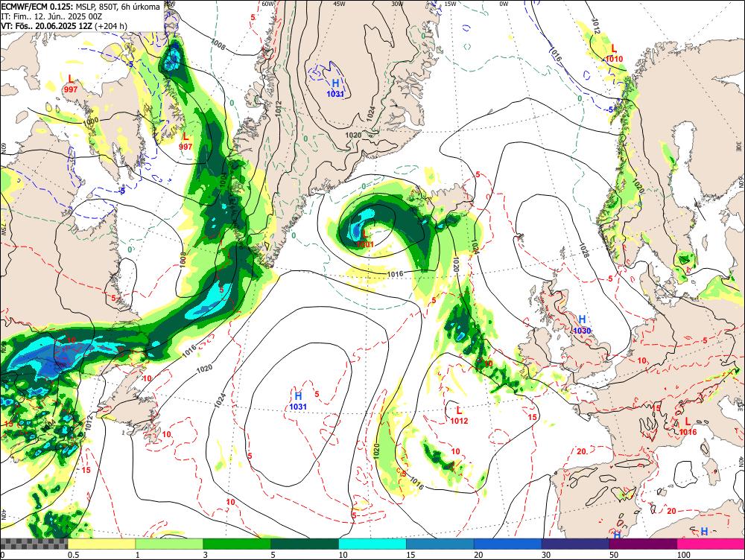Viewport: 745px width, 560px height.
Task: Click the red 20 isotherm label over Spain
Action: point(581,451)
